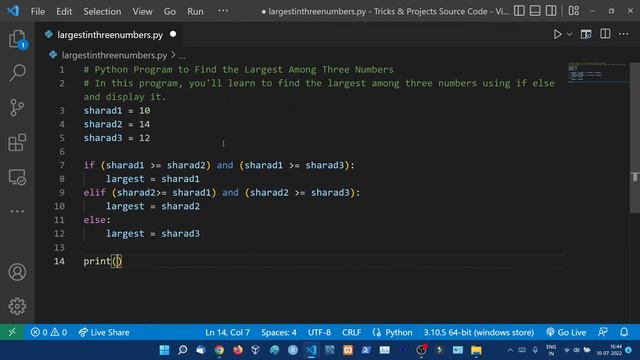This screenshot has width=640, height=360.
Task: Click the minimap code overview
Action: pyautogui.click(x=598, y=72)
